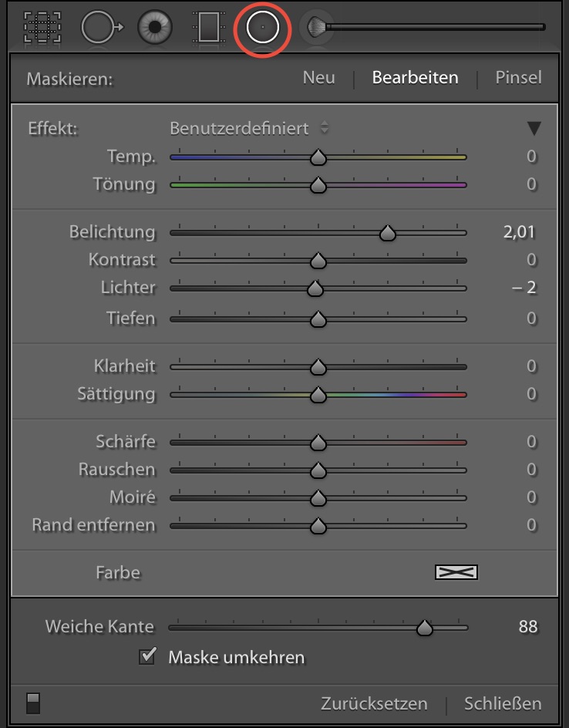Select the Bearbeiten mask mode
The width and height of the screenshot is (569, 728).
coord(415,78)
